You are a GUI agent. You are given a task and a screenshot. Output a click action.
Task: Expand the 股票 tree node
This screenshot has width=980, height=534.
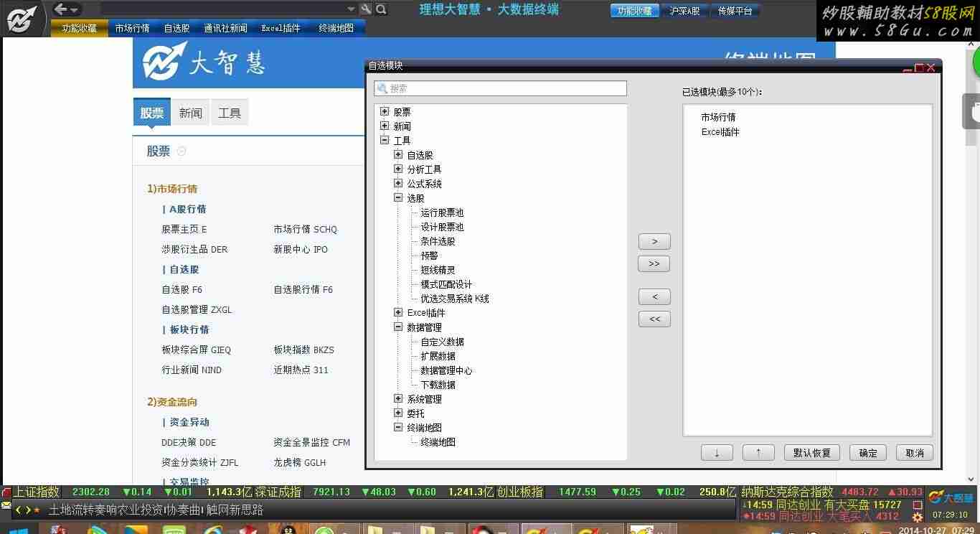pos(385,112)
